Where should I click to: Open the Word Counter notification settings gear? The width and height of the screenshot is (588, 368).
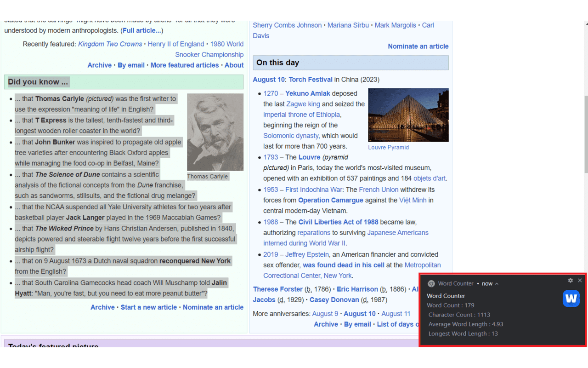click(x=571, y=280)
